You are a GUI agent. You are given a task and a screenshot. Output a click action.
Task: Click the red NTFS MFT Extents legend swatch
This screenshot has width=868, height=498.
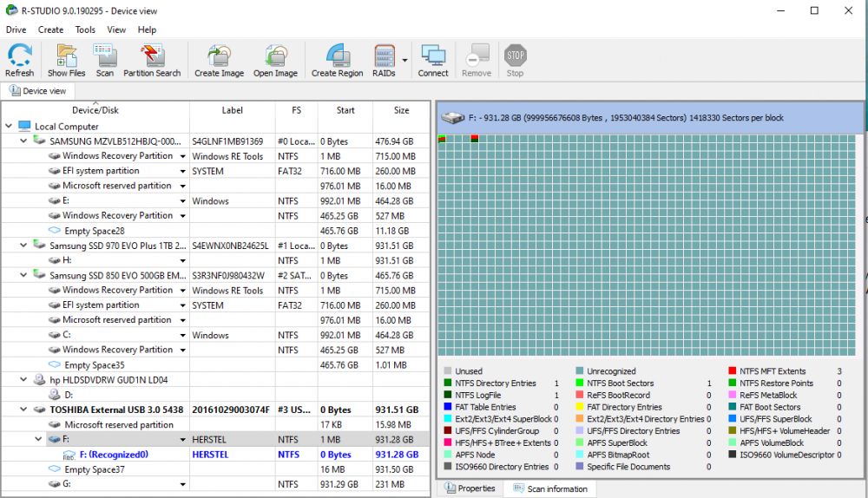tap(733, 371)
